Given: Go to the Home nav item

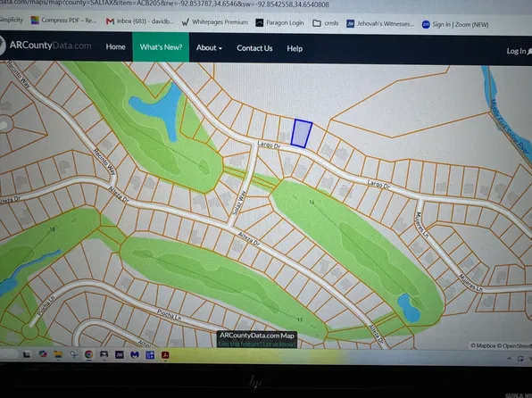Looking at the screenshot, I should pos(115,46).
